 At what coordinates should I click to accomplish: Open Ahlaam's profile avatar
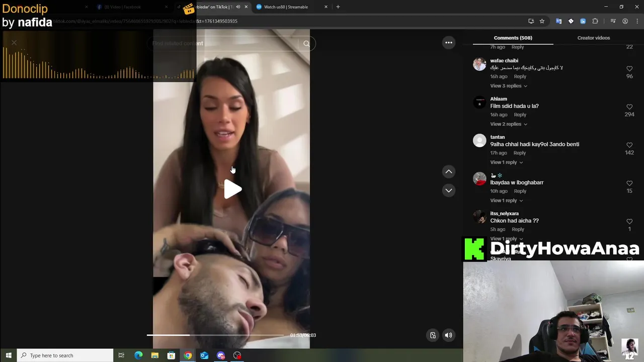479,103
